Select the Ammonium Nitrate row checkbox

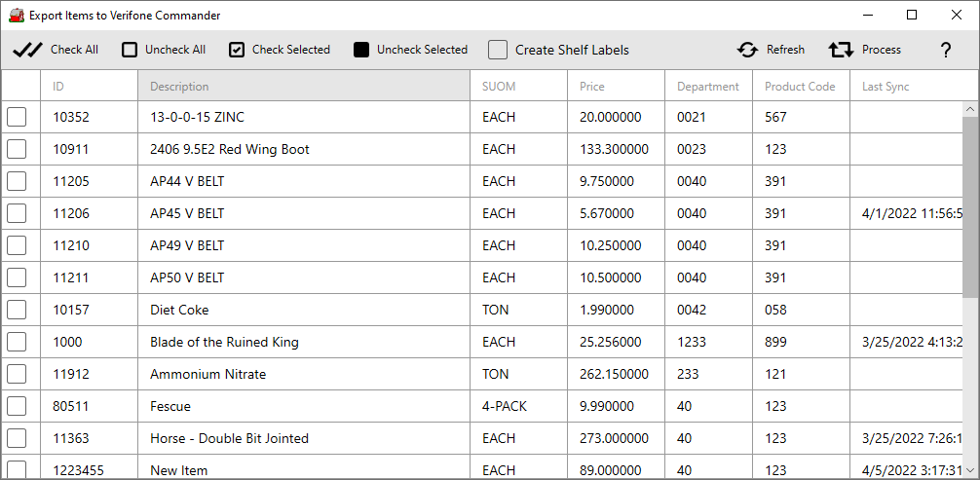coord(18,374)
